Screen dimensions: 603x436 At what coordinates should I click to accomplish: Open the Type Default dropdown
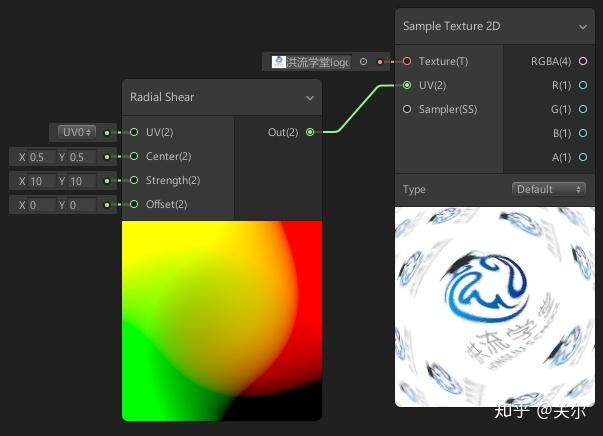click(x=548, y=189)
